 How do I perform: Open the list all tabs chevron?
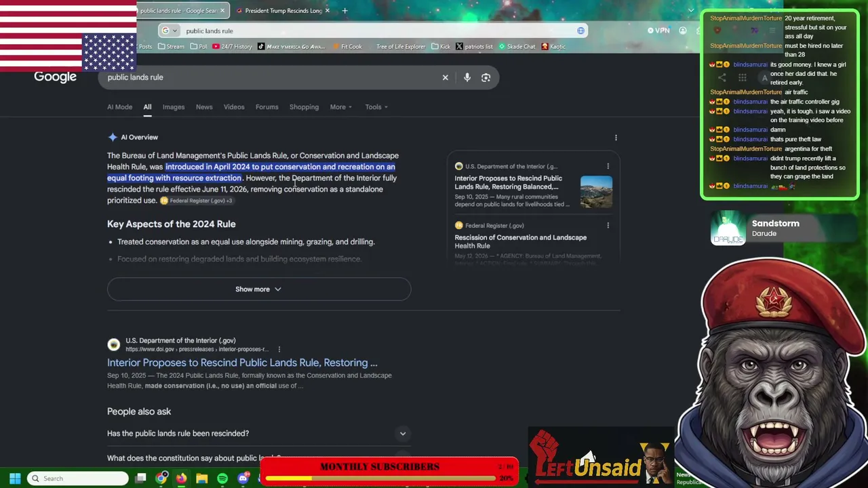click(691, 10)
